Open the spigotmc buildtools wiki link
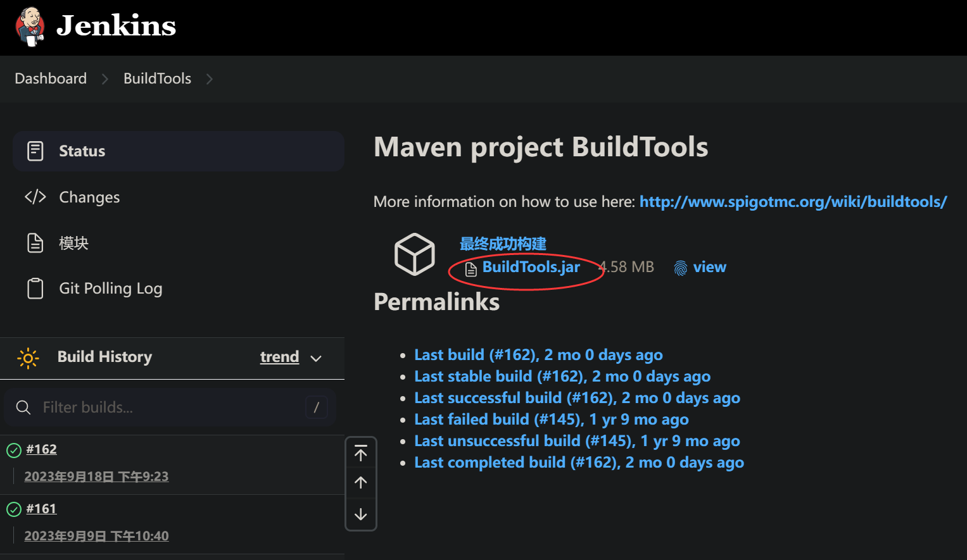 (x=793, y=202)
